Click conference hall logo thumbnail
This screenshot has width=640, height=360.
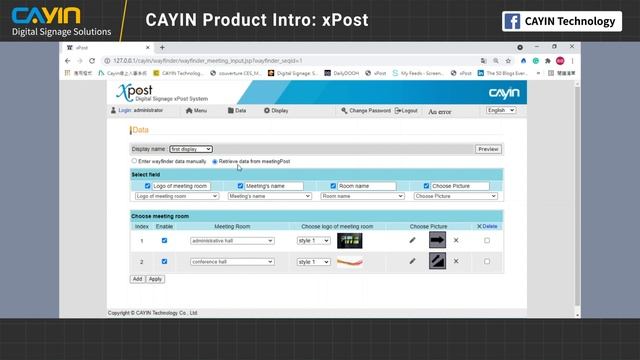pyautogui.click(x=350, y=262)
